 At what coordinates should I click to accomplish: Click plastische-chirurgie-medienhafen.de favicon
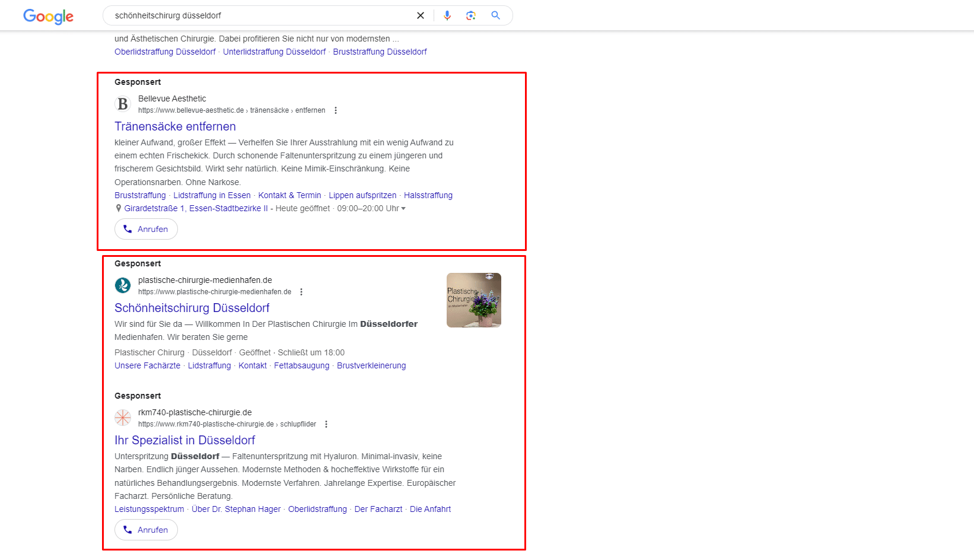pos(123,285)
